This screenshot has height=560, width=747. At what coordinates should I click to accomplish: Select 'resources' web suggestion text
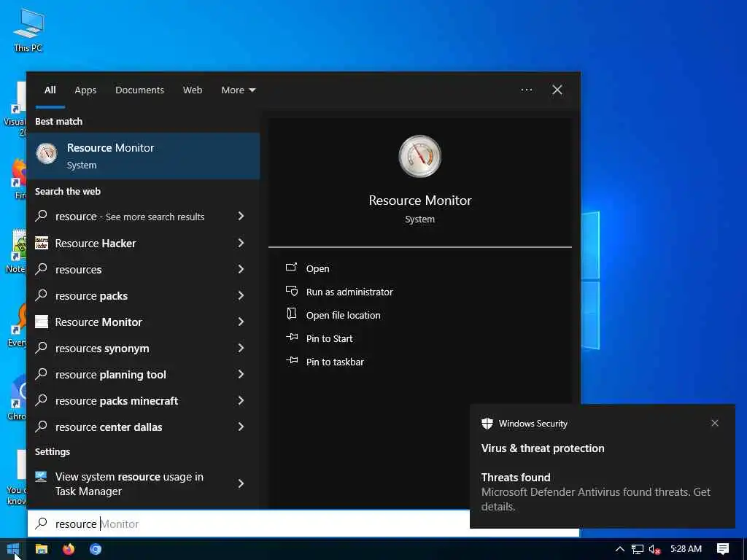pyautogui.click(x=79, y=270)
